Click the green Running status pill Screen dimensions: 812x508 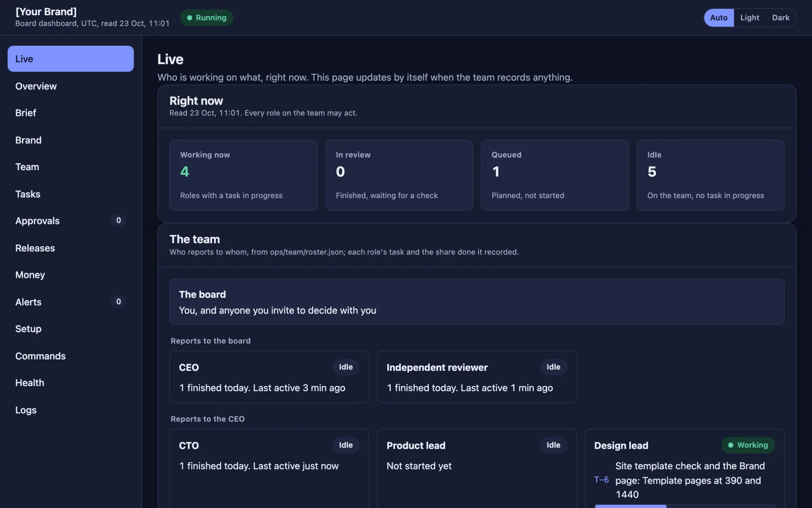[207, 18]
